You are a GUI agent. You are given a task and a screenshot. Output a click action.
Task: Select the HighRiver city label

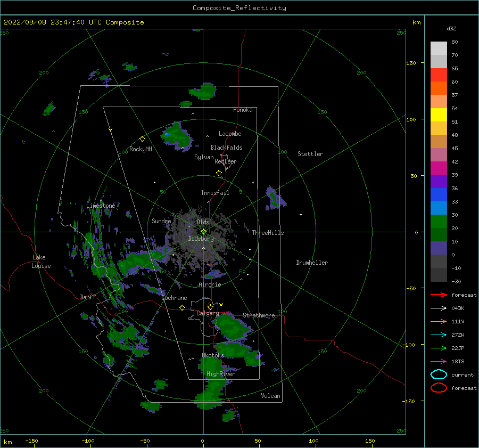(221, 374)
